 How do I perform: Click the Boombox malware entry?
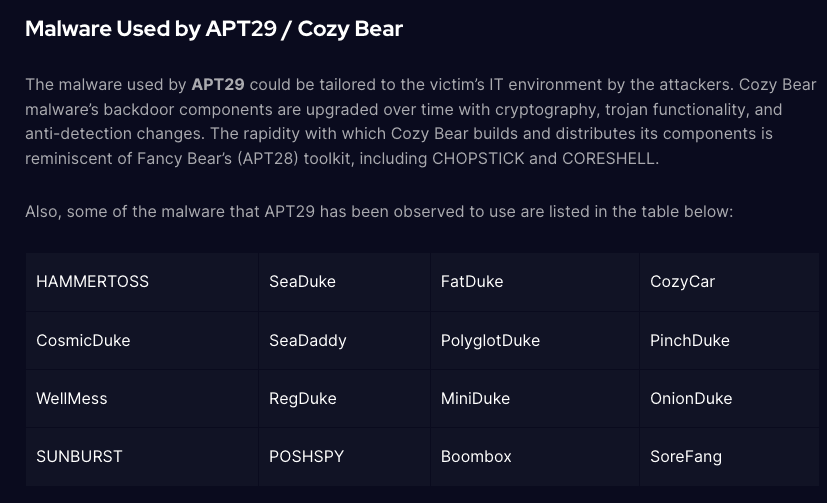[x=476, y=456]
